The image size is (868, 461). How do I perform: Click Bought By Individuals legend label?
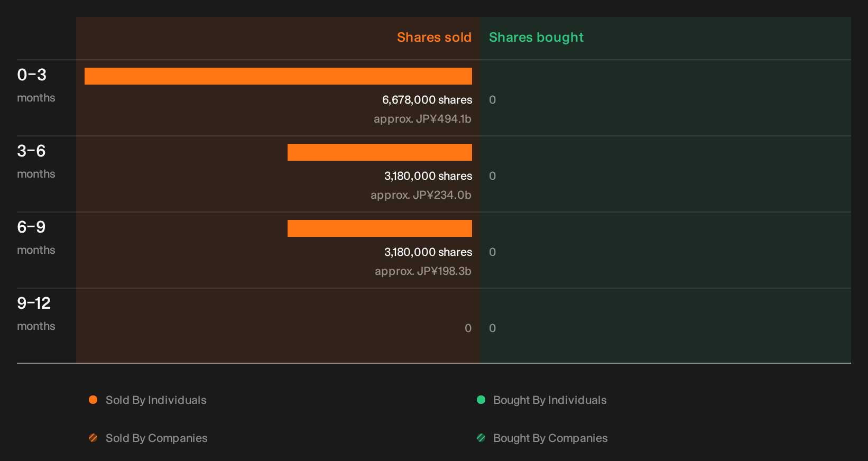click(x=550, y=400)
